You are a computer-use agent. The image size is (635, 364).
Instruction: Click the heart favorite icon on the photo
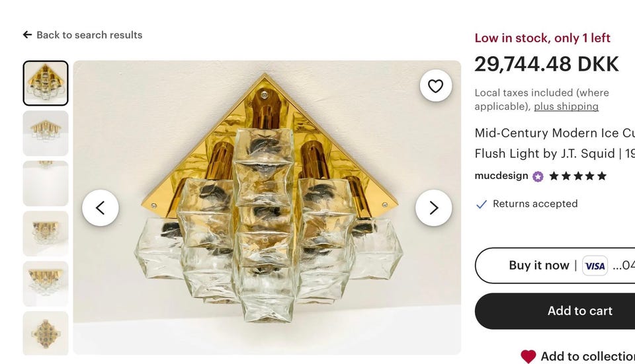(435, 86)
